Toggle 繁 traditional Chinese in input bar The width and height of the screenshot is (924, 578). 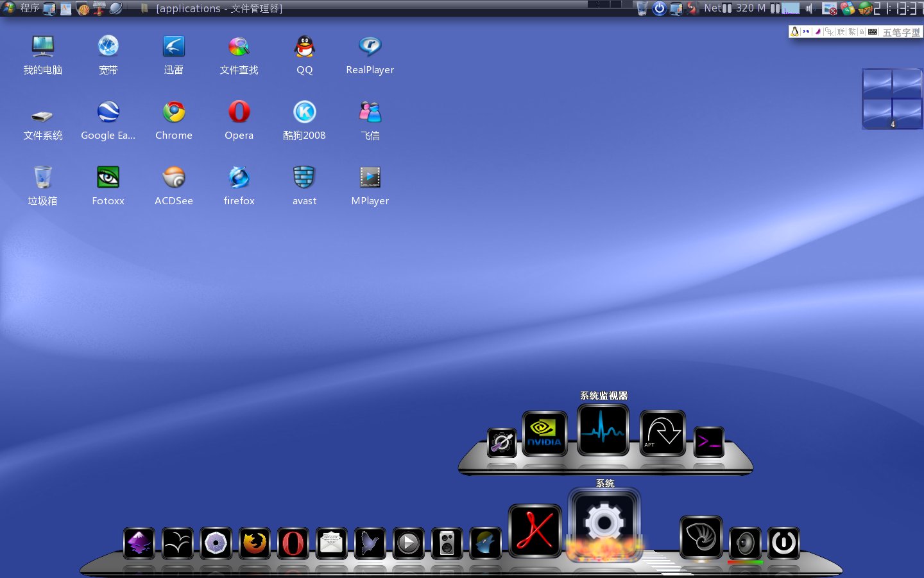851,31
